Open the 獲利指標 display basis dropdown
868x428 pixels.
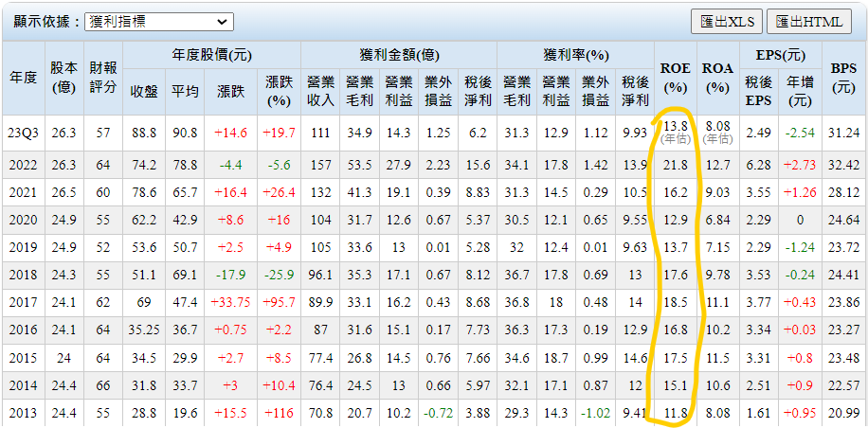[x=157, y=21]
